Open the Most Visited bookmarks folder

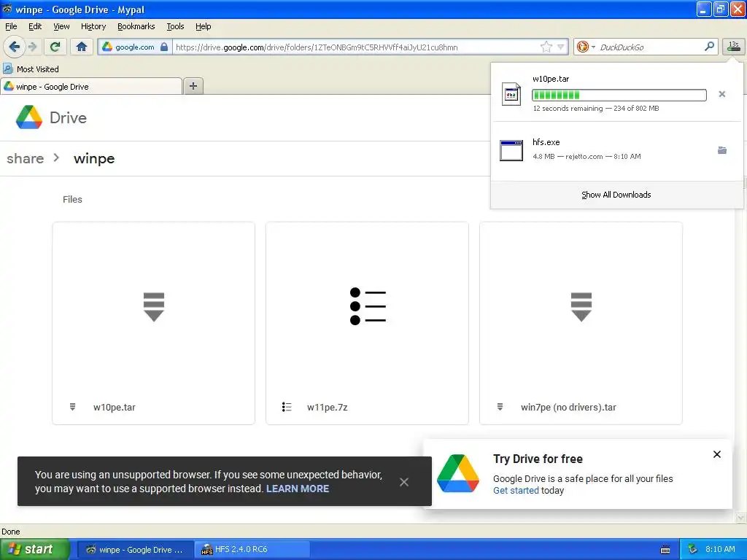(x=31, y=69)
